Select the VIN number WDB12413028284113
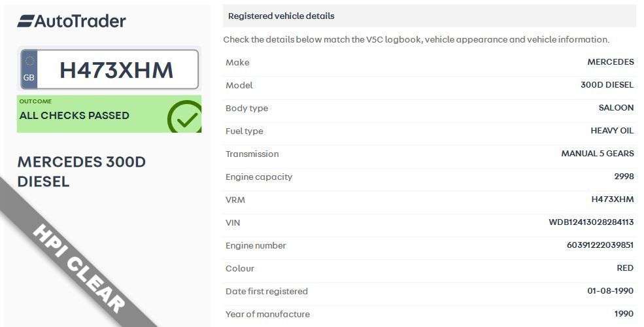 coord(591,222)
